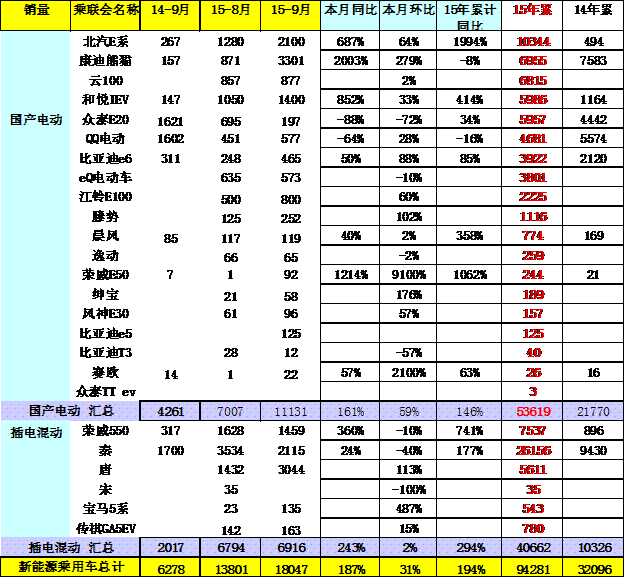This screenshot has width=625, height=578.
Task: Click the subtotal value 21770
Action: tap(593, 411)
